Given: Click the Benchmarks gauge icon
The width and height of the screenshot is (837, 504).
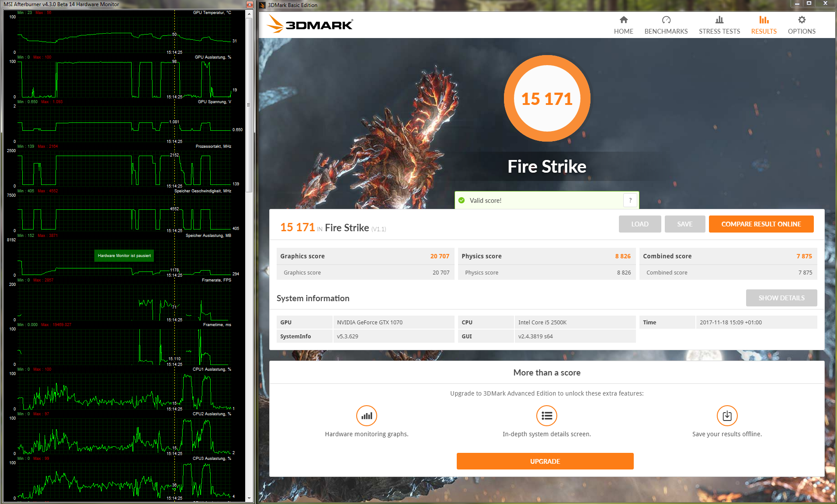Looking at the screenshot, I should click(x=666, y=20).
